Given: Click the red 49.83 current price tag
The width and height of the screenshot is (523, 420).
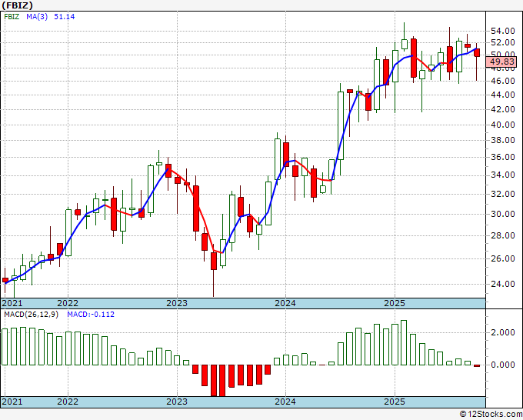Looking at the screenshot, I should (501, 62).
